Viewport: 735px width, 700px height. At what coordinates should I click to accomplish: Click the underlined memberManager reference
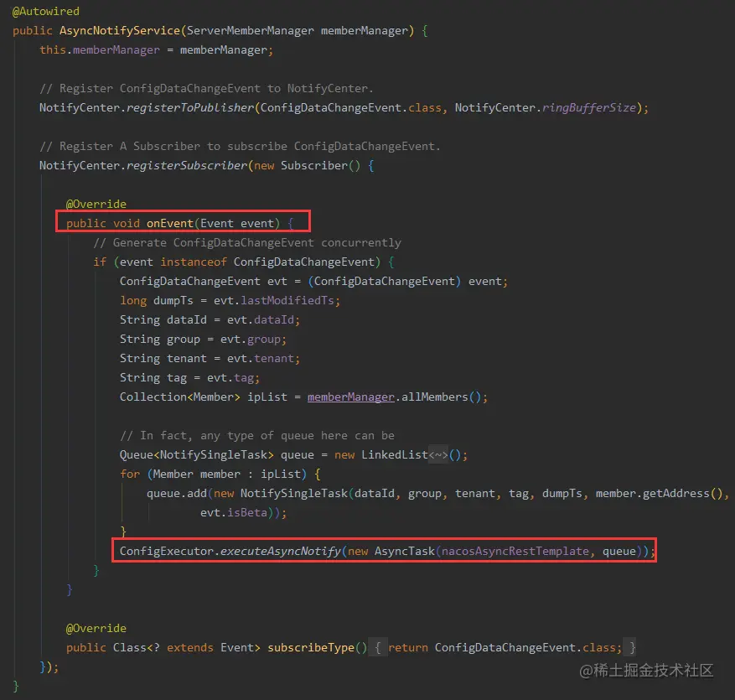(350, 397)
